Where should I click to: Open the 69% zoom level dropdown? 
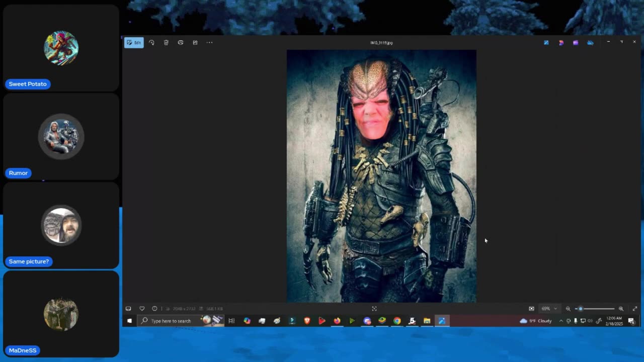point(549,309)
